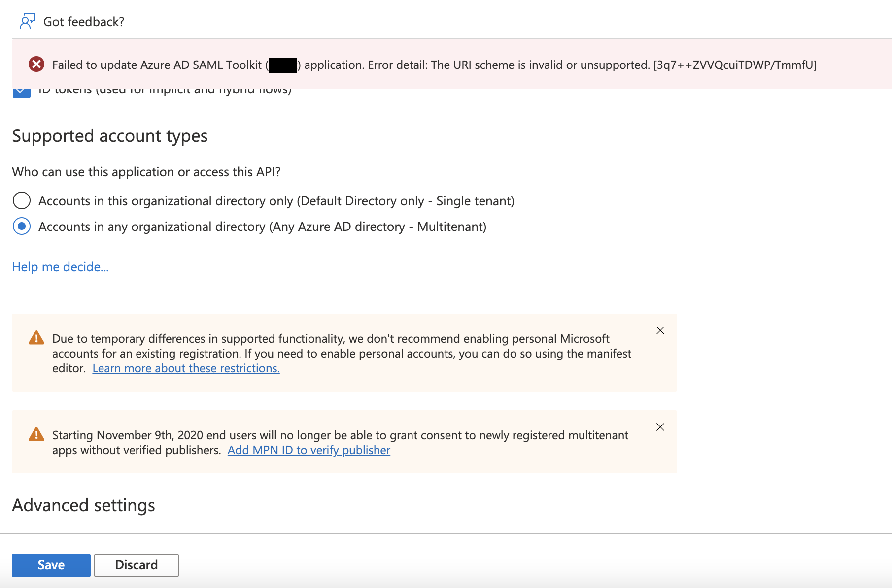Screen dimensions: 892x588
Task: Click the Discard button
Action: 137,565
